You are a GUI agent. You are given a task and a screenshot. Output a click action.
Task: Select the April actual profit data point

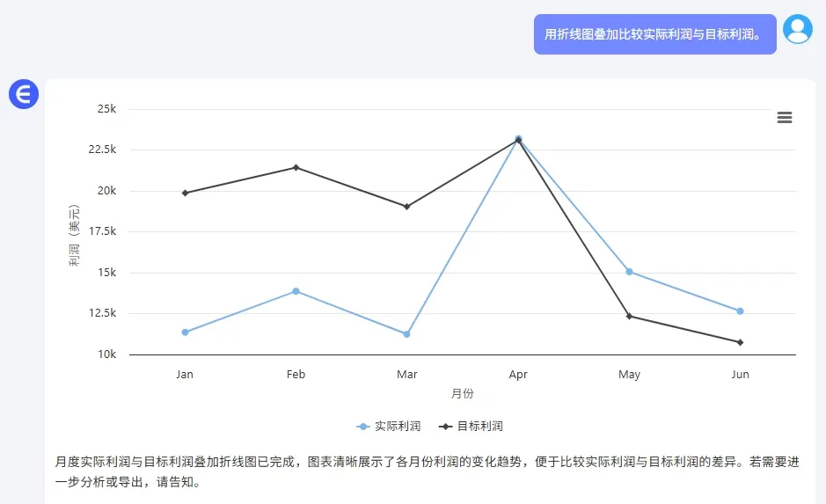click(518, 138)
